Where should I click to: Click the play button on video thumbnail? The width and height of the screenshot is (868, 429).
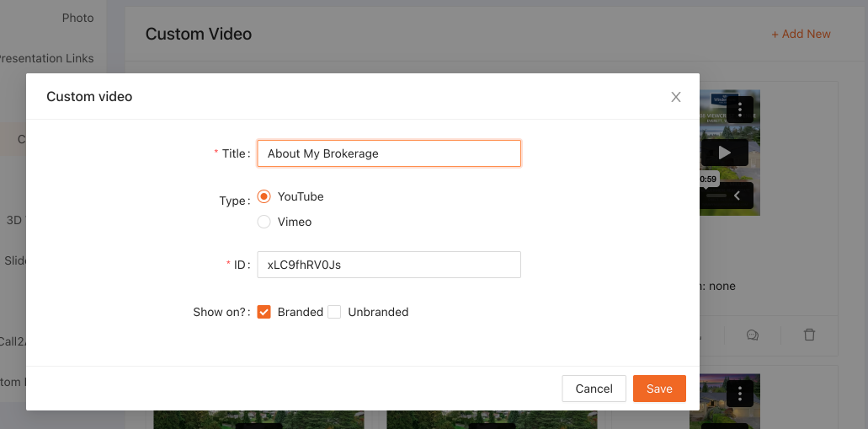coord(724,153)
